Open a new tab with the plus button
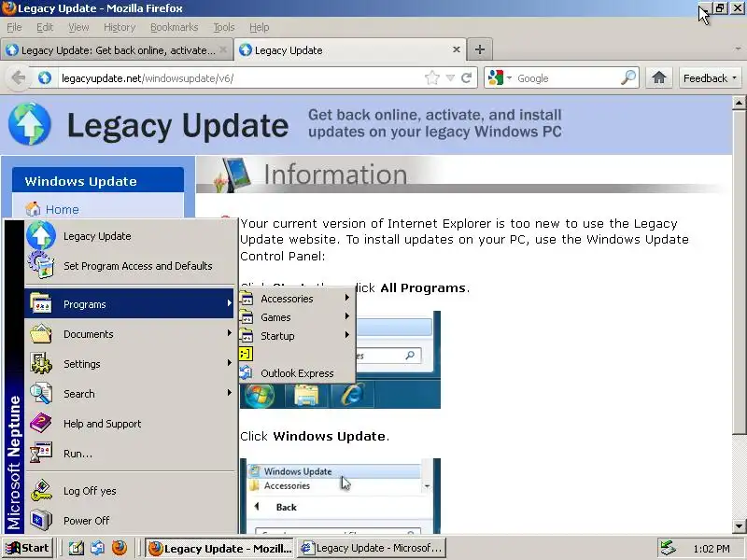Viewport: 747px width, 560px height. coord(480,49)
